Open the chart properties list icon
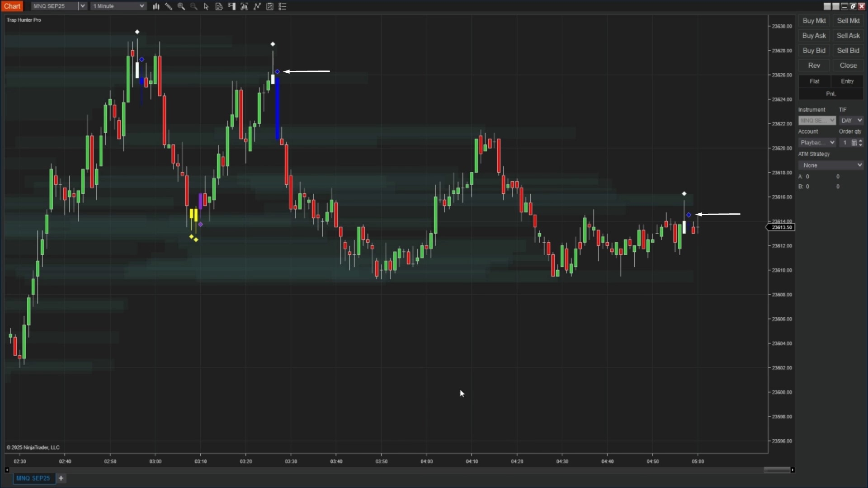This screenshot has width=868, height=488. [283, 6]
